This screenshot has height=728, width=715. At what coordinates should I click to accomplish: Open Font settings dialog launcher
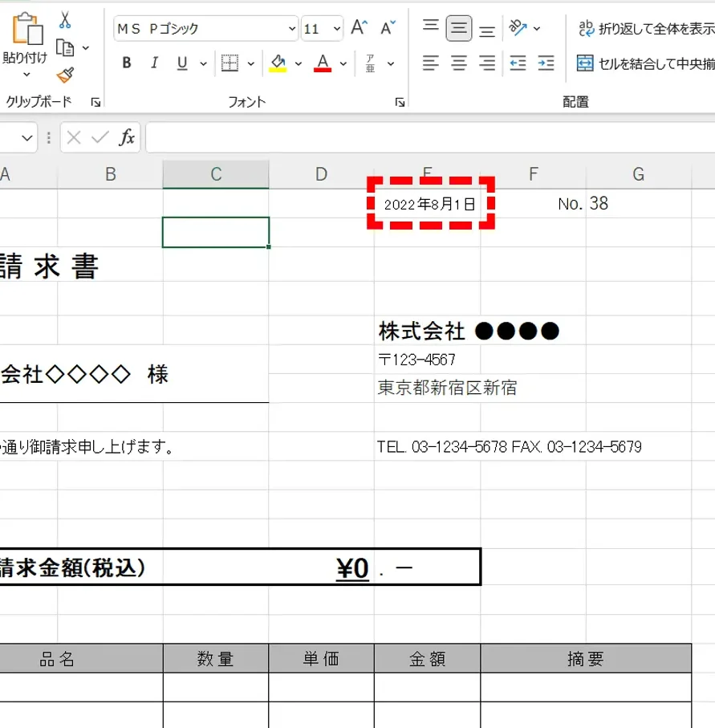pyautogui.click(x=400, y=102)
